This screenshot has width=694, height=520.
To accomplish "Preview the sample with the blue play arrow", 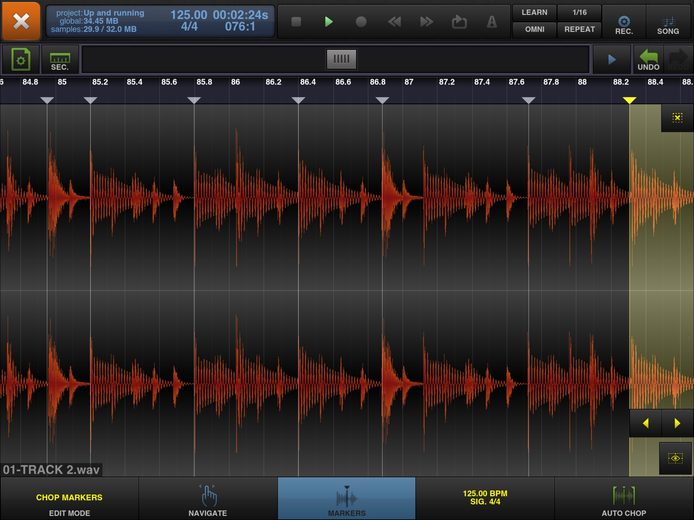I will (x=612, y=59).
